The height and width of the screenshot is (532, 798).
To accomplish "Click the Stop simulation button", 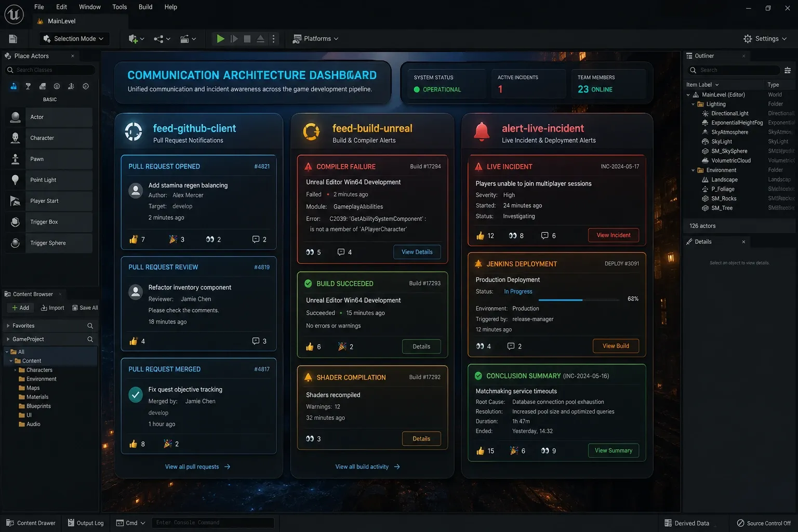I will [247, 38].
